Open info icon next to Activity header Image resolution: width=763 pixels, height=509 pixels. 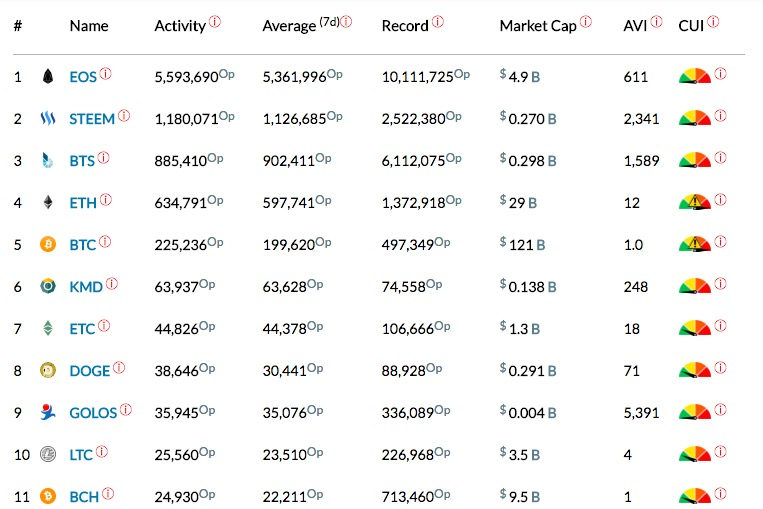point(215,21)
